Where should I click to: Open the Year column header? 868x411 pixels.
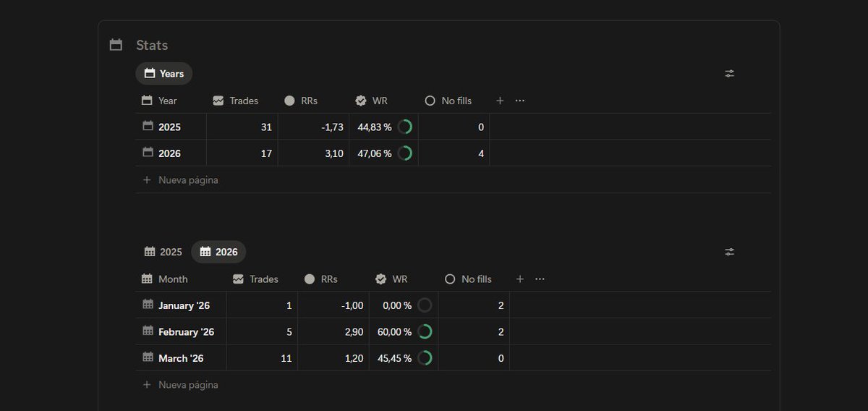[x=160, y=101]
